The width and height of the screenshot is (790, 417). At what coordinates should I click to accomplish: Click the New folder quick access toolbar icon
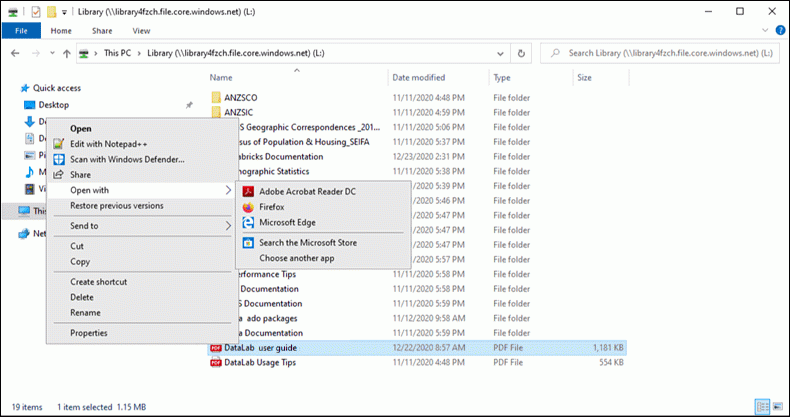coord(51,12)
